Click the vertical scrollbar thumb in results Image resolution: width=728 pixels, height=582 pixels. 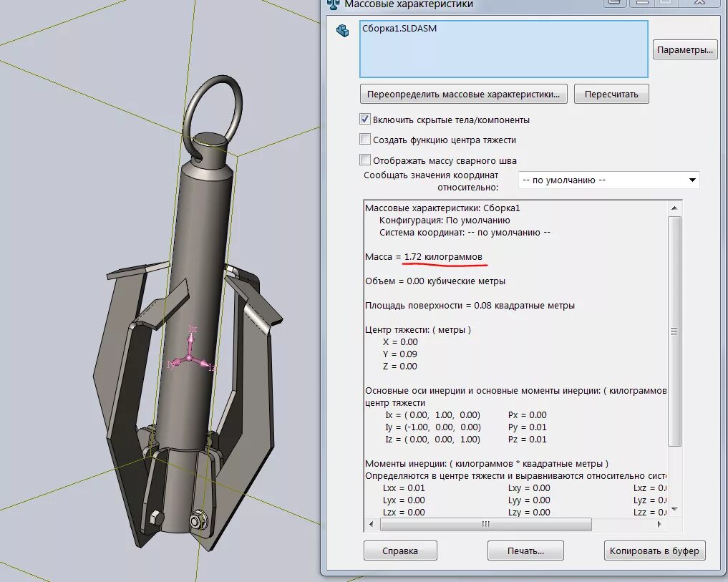[674, 331]
